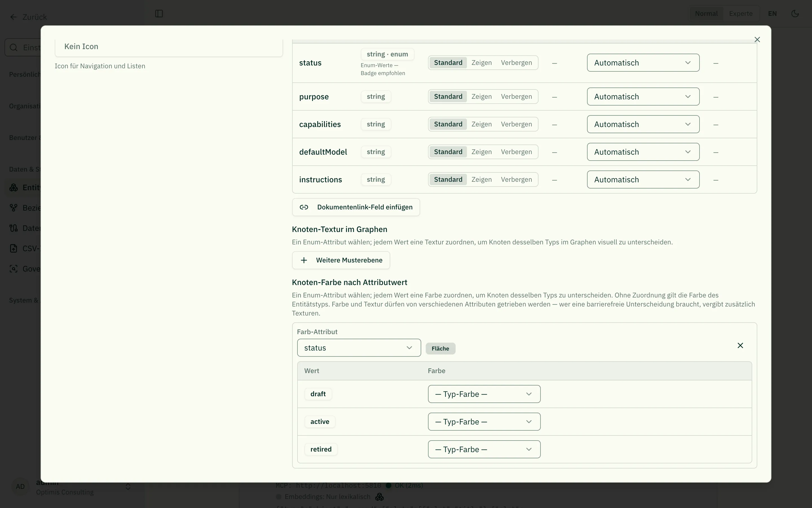
Task: Click the Knoten-Textur im Graphen heading
Action: tap(339, 229)
